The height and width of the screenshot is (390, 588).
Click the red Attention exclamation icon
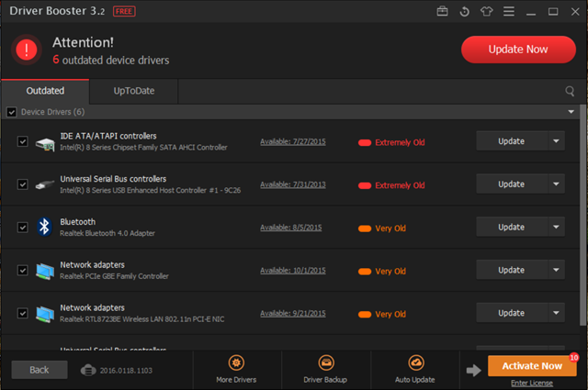pyautogui.click(x=27, y=50)
